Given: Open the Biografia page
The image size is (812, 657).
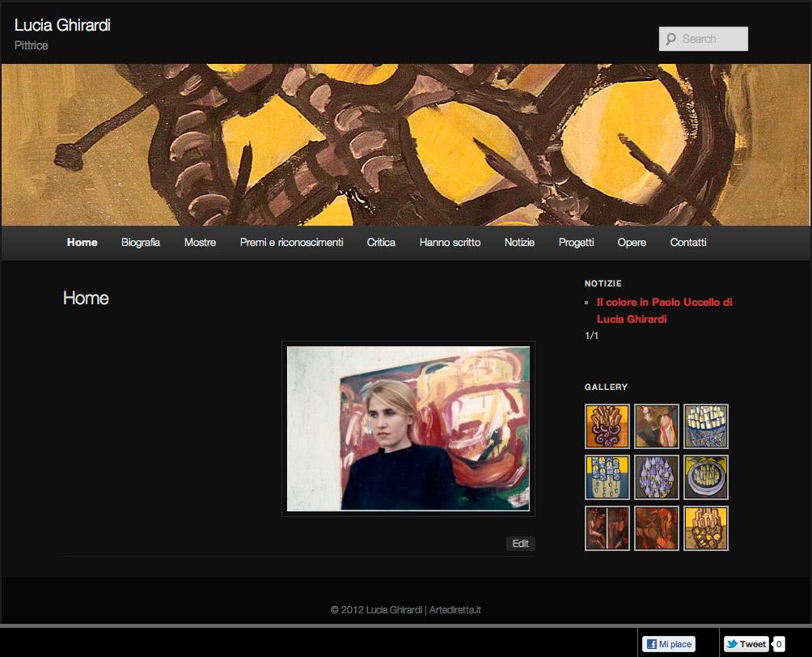Looking at the screenshot, I should click(140, 242).
